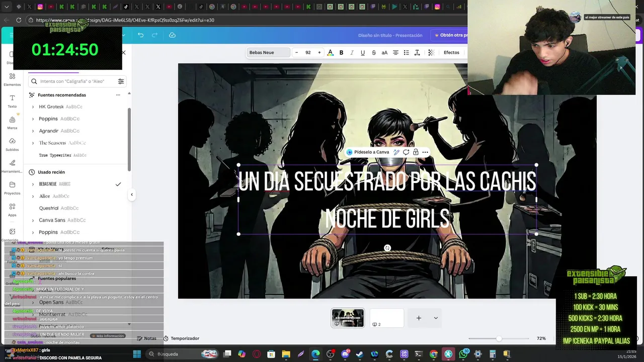Open more options on the floating toolbar
Viewport: 644px width, 362px height.
tap(425, 152)
